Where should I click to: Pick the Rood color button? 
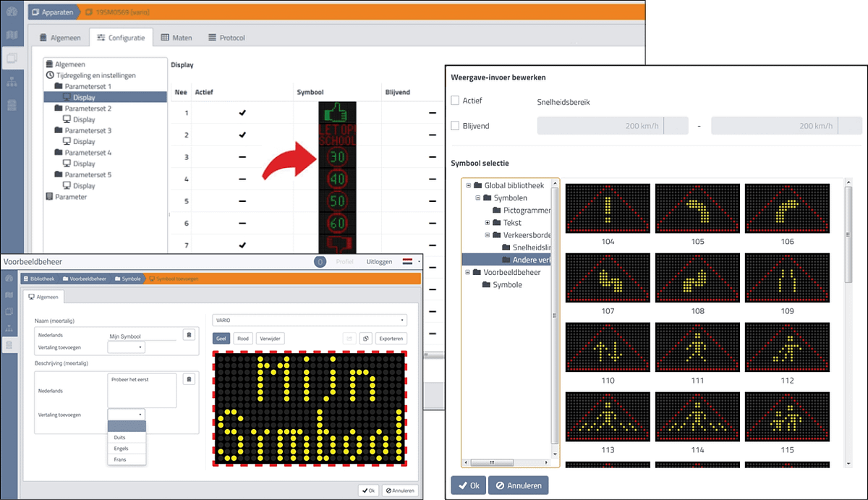pyautogui.click(x=244, y=338)
